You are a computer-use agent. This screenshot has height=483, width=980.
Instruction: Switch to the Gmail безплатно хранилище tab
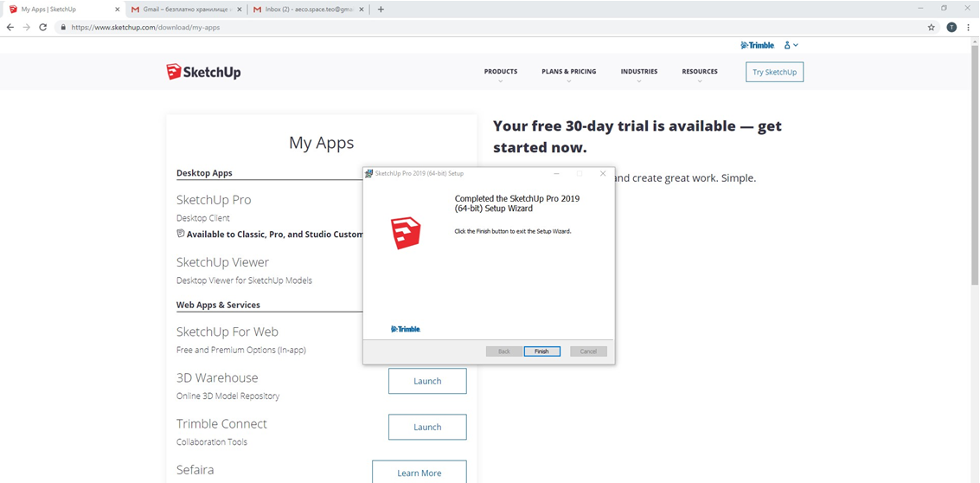point(187,10)
